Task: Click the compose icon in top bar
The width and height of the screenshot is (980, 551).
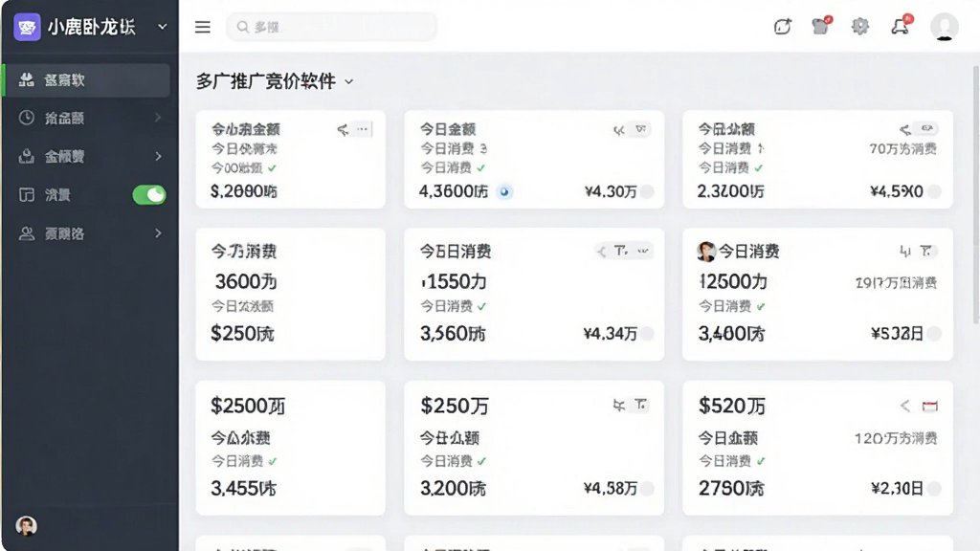Action: point(783,26)
